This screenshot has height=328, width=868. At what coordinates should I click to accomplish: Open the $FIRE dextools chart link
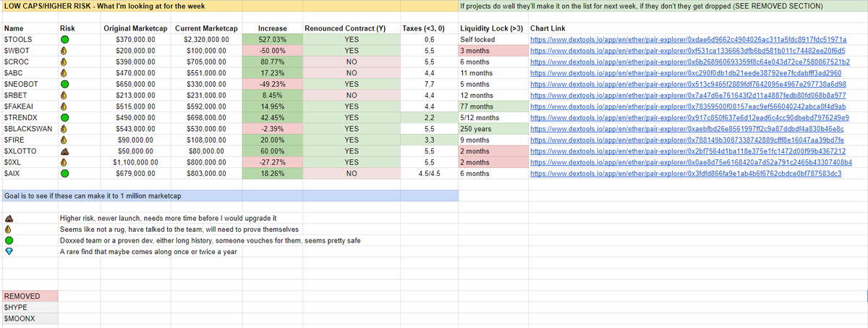point(686,140)
